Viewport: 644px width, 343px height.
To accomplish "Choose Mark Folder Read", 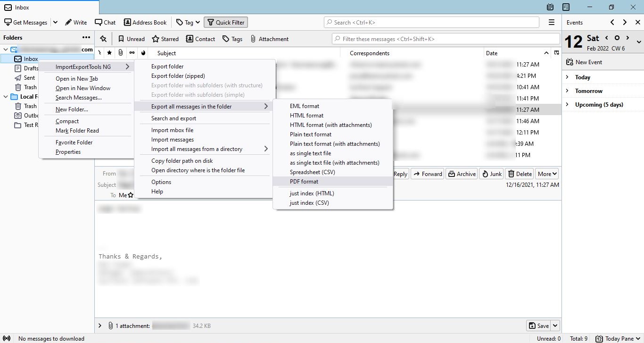I will 77,131.
